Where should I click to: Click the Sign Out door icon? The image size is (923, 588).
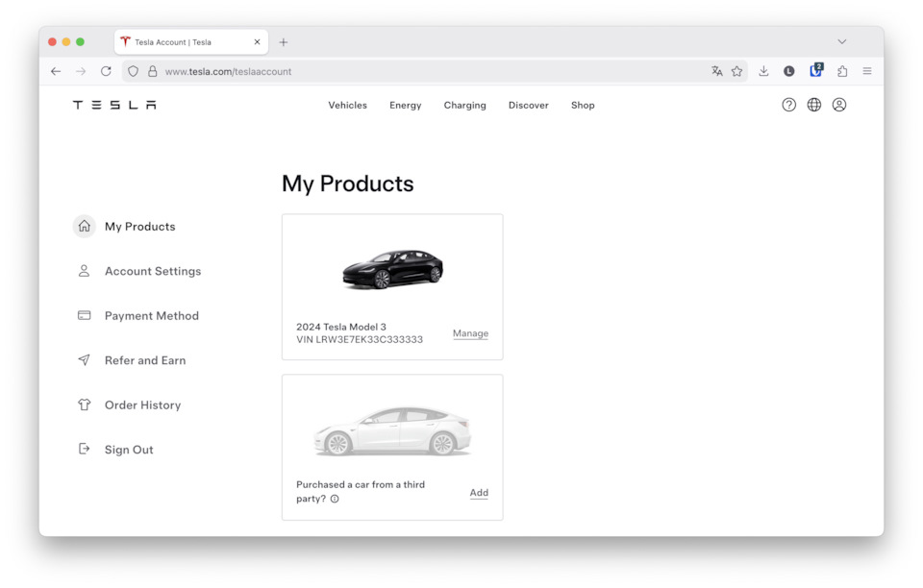point(85,449)
